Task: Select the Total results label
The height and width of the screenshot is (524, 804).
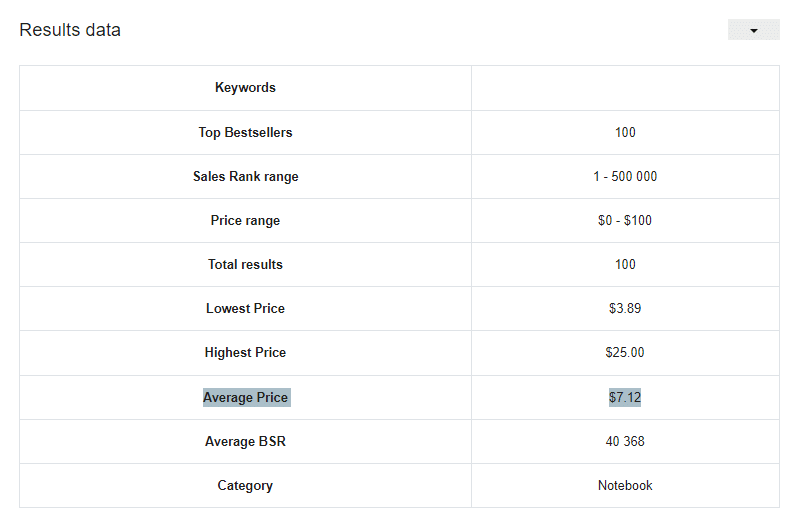Action: pyautogui.click(x=245, y=265)
